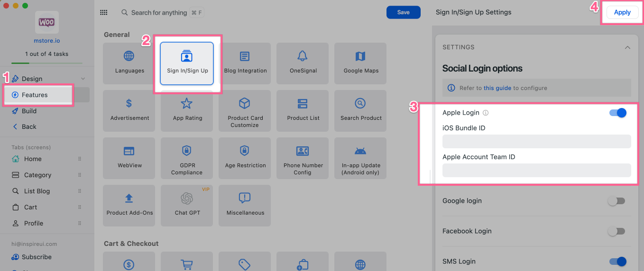Open the Build sidebar item

[29, 111]
